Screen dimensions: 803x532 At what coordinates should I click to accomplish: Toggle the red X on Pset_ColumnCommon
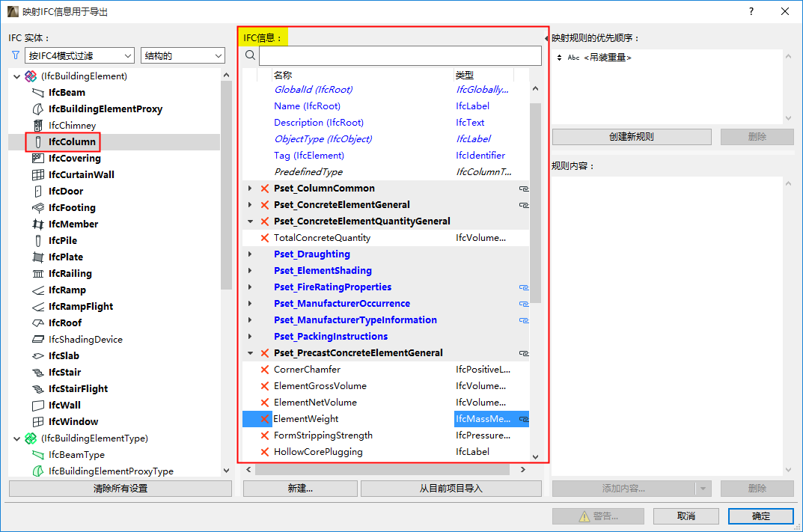point(265,189)
